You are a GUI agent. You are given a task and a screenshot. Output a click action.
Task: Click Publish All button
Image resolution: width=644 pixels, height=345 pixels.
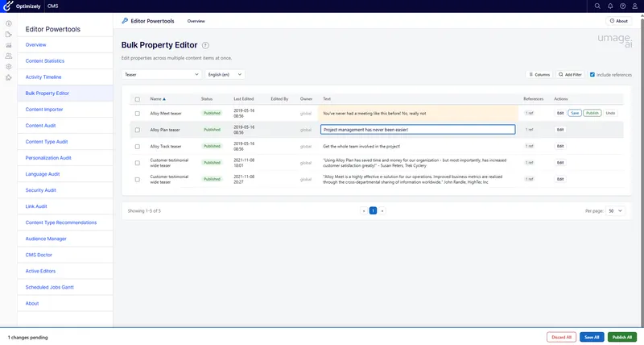622,337
